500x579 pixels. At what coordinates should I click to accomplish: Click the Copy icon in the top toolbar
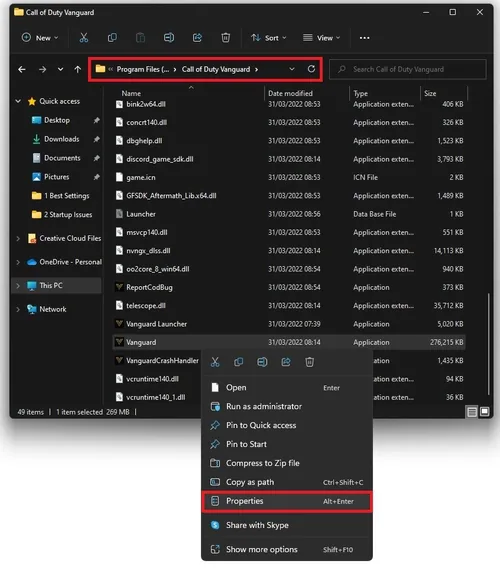[112, 38]
